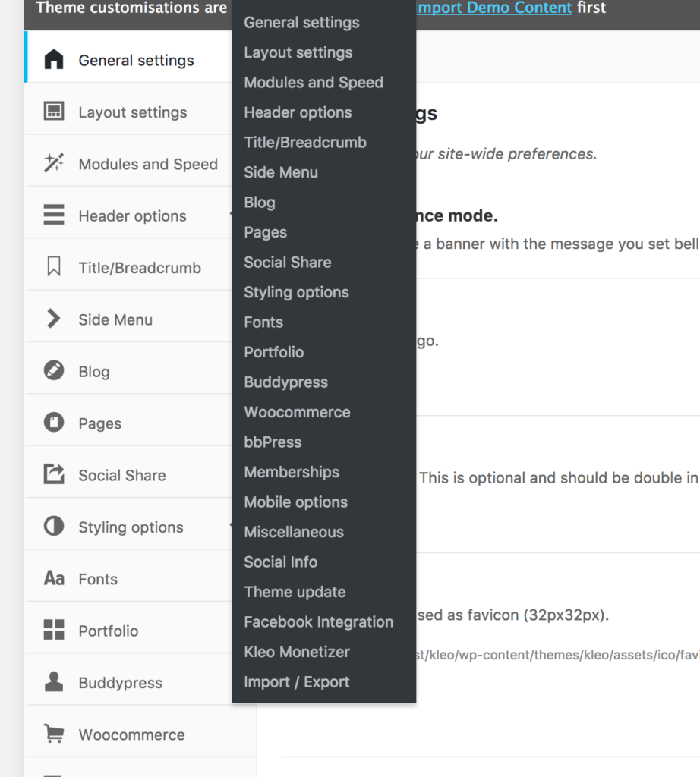Click the Side Menu chevron icon
The width and height of the screenshot is (700, 777).
54,319
